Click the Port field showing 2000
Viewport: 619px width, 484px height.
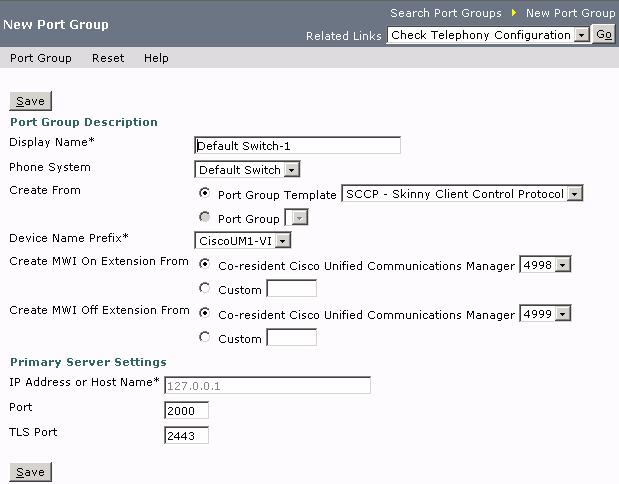click(186, 410)
